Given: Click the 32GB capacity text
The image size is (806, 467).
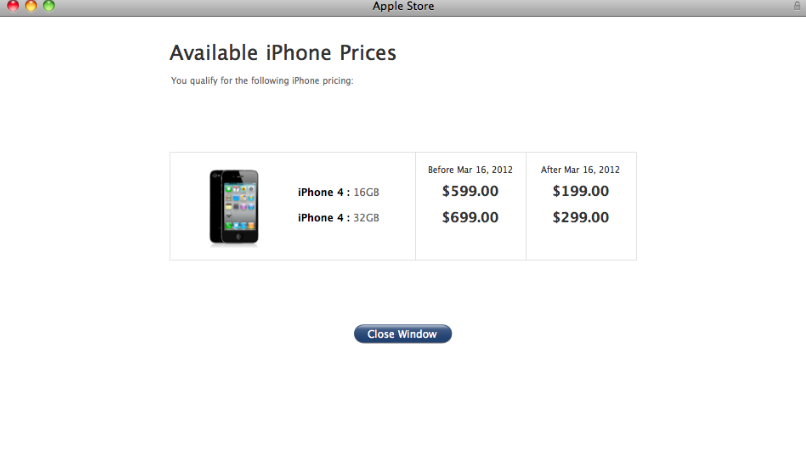Looking at the screenshot, I should [367, 218].
